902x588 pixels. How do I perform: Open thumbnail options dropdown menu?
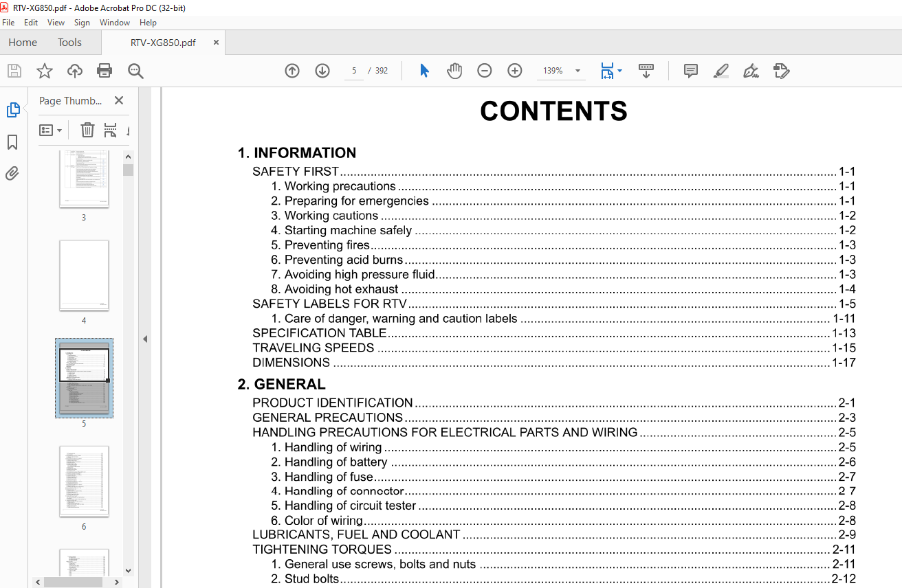tap(51, 130)
